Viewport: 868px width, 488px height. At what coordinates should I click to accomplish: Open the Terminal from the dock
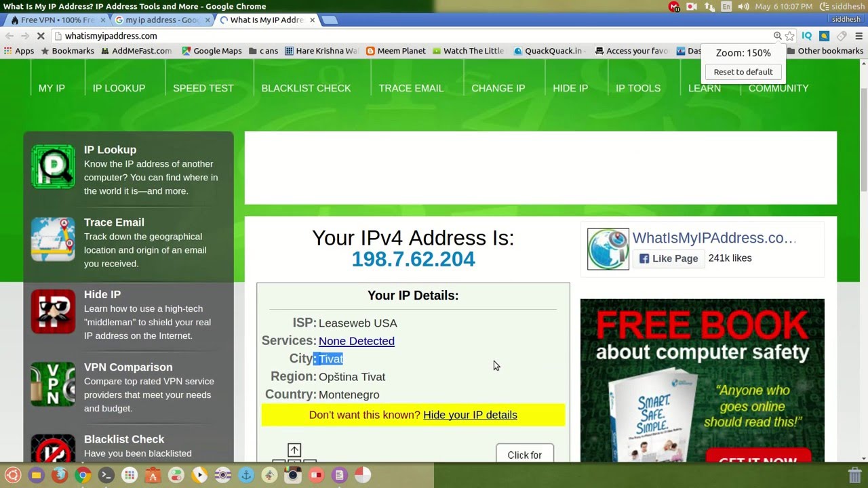pos(106,475)
